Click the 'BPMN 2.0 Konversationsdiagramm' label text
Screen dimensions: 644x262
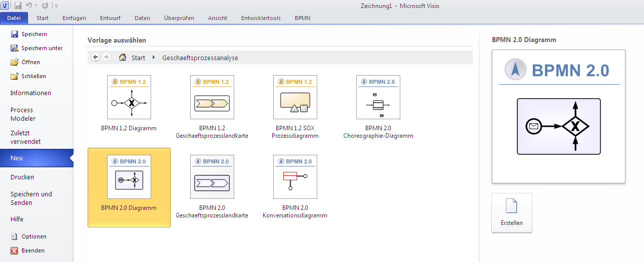pyautogui.click(x=295, y=211)
